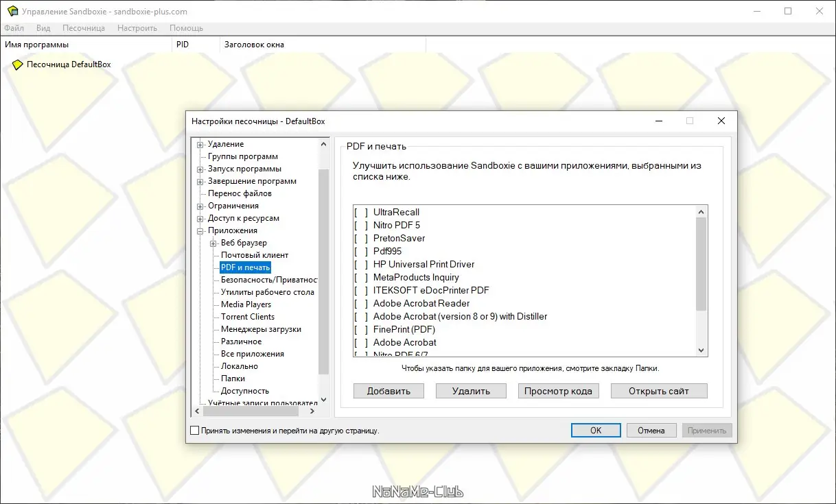Open Все приложения tree item
The height and width of the screenshot is (504, 836).
point(252,354)
